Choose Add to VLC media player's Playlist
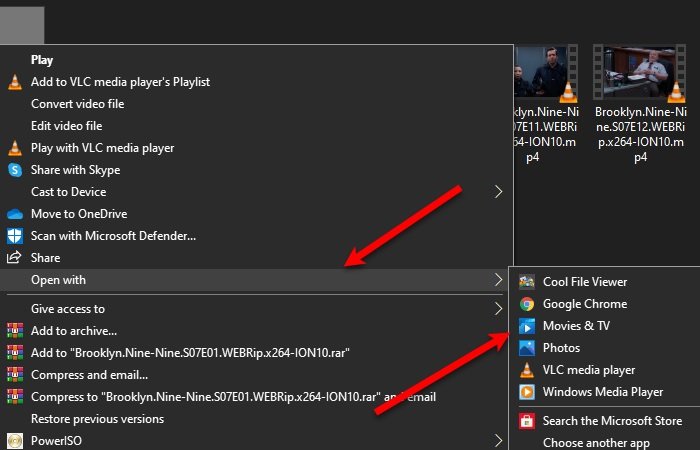 point(121,82)
